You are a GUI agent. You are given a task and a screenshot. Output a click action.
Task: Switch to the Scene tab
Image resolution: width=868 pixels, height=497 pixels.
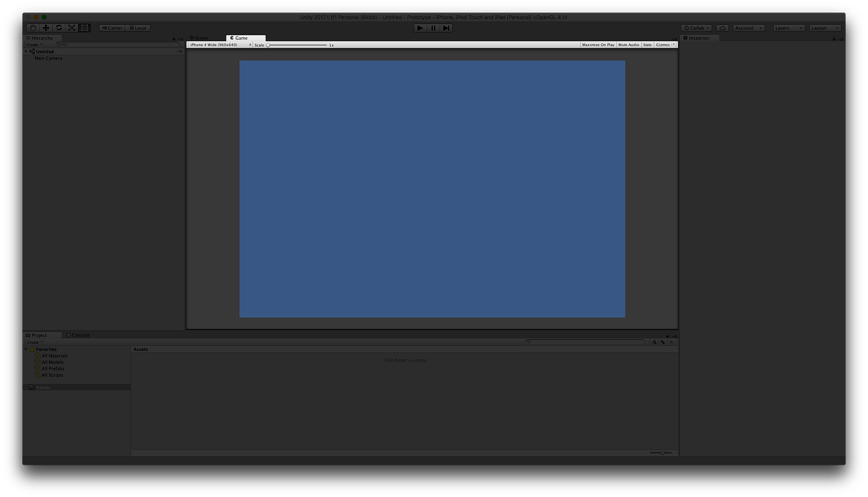click(198, 38)
